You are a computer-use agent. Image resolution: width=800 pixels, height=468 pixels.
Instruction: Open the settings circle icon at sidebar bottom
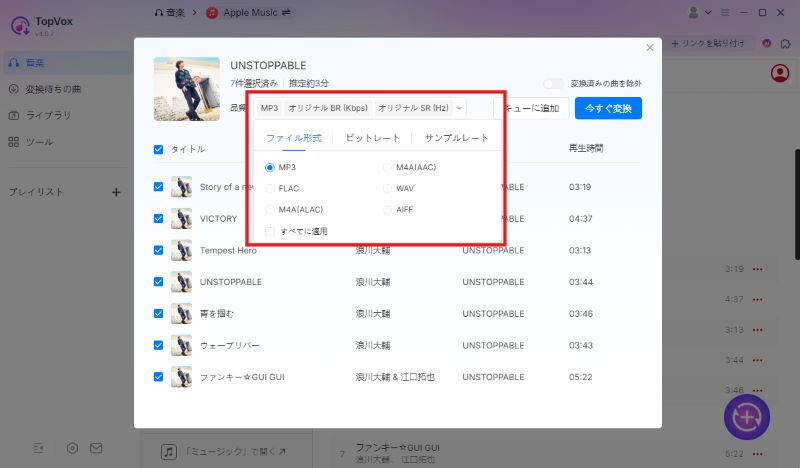click(72, 448)
